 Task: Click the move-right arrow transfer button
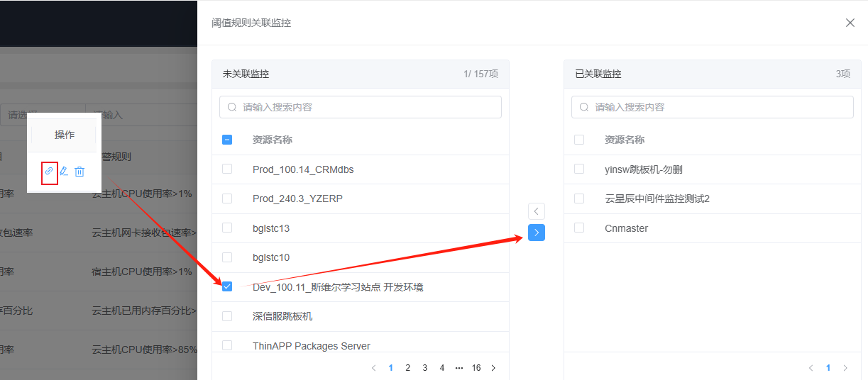(x=537, y=233)
